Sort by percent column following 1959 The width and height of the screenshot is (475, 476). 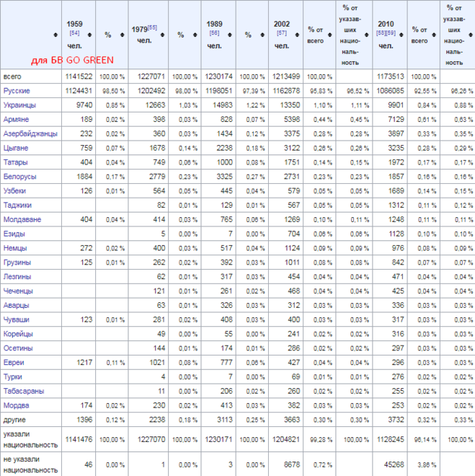123,35
